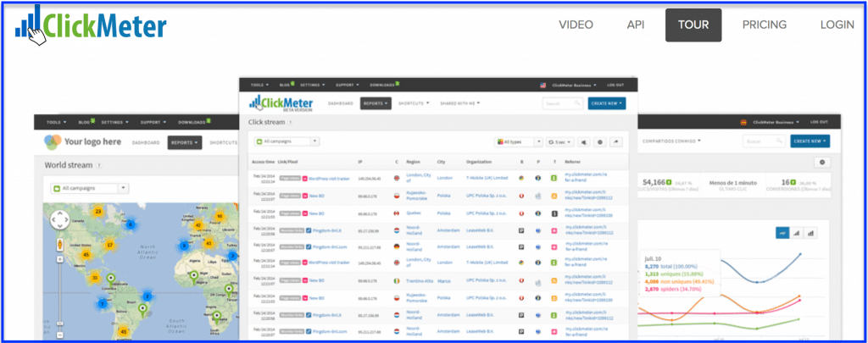868x343 pixels.
Task: Click DOWNLOADS in Click stream window top bar
Action: pyautogui.click(x=384, y=86)
